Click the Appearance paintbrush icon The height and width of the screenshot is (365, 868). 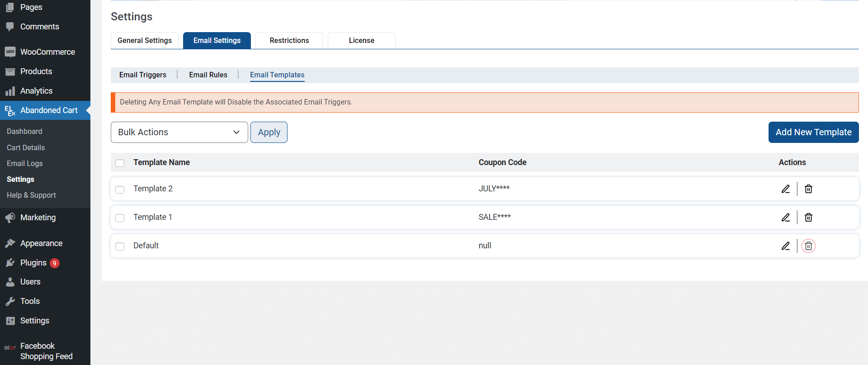click(10, 243)
